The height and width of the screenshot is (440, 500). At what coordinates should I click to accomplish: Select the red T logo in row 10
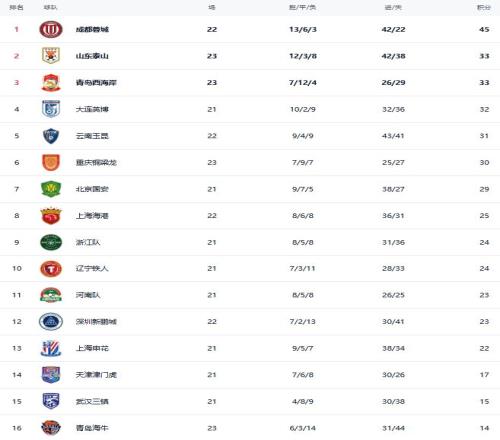(51, 269)
